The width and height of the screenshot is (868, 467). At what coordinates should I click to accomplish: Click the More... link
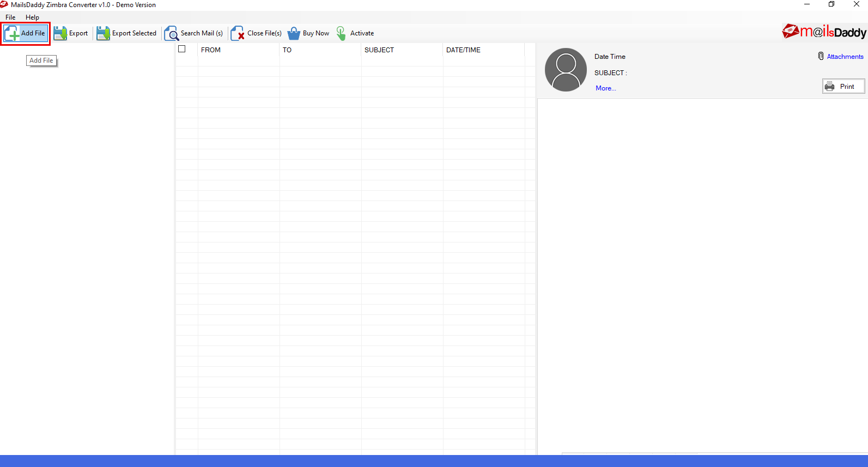pyautogui.click(x=606, y=88)
